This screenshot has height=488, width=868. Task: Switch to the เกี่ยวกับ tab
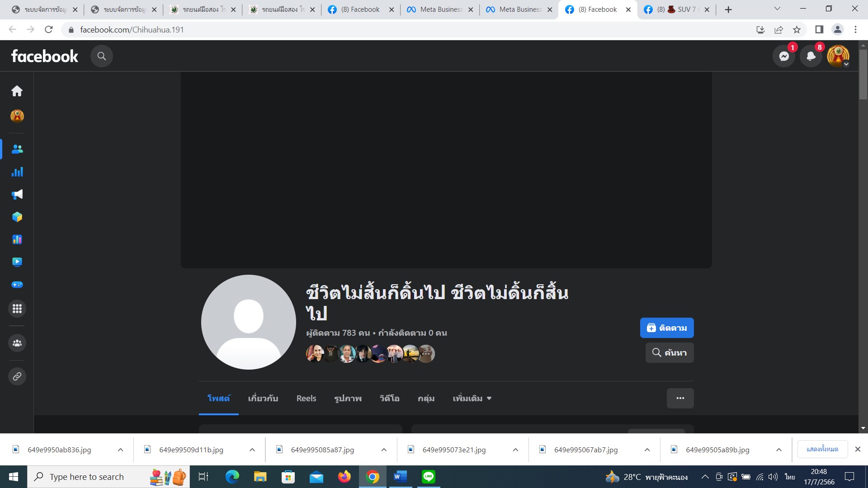263,399
